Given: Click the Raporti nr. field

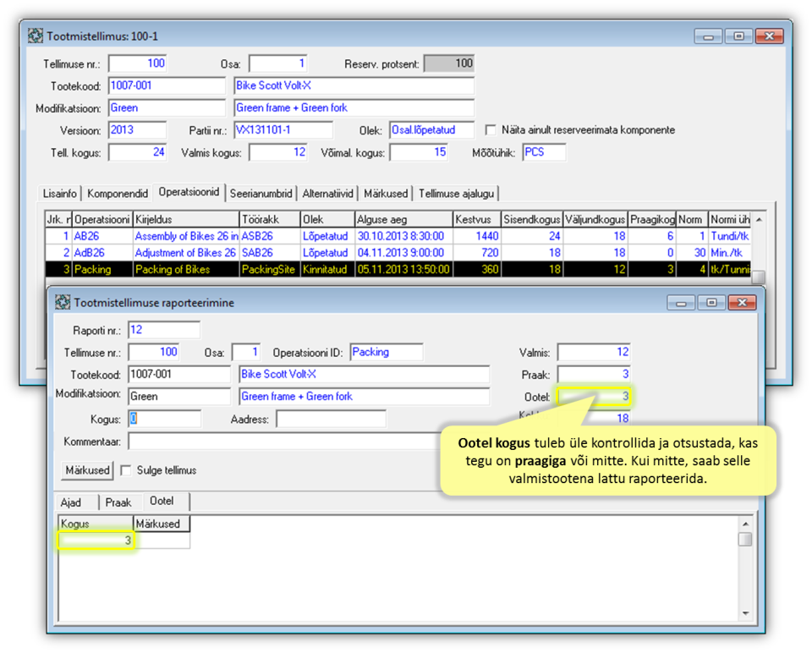Looking at the screenshot, I should (x=163, y=330).
